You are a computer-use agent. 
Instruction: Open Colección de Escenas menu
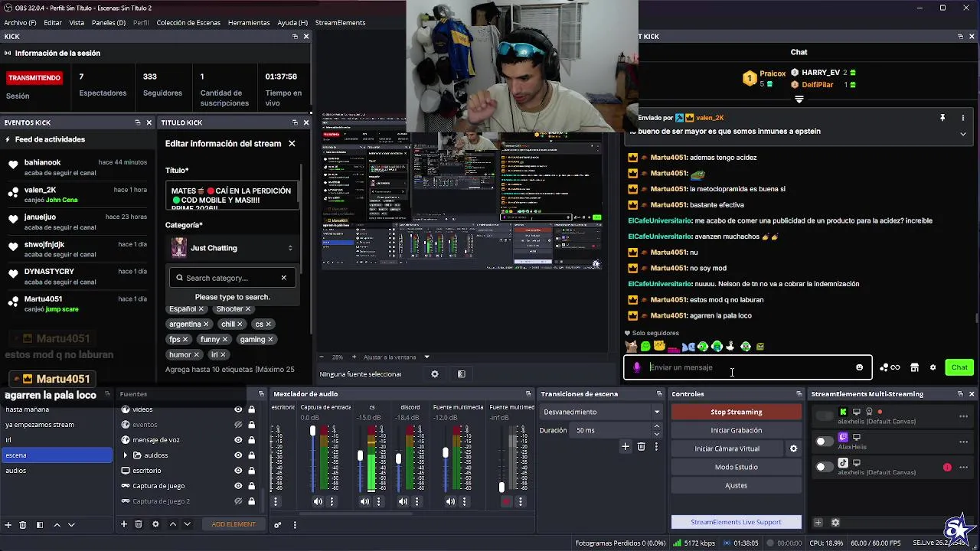pos(188,23)
